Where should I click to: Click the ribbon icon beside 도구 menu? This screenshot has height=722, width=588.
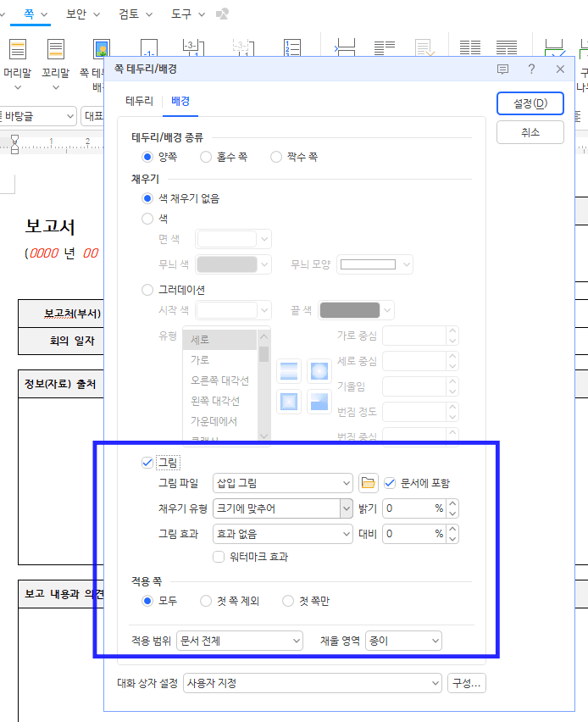tap(222, 14)
